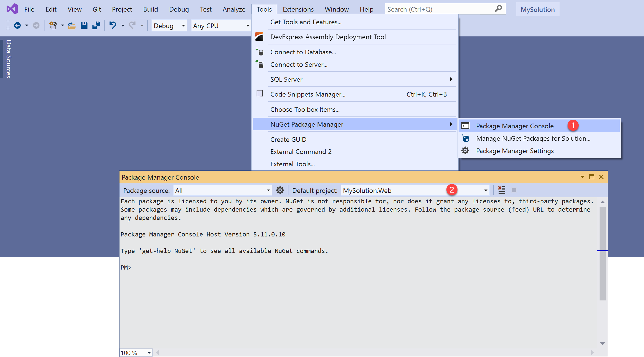Click the Package Manager Console terminal icon
644x357 pixels.
[465, 126]
